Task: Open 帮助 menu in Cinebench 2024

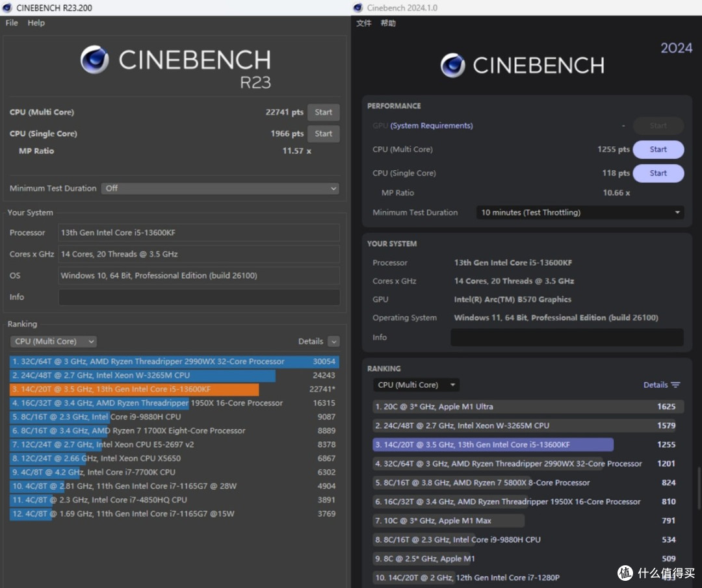Action: [388, 23]
